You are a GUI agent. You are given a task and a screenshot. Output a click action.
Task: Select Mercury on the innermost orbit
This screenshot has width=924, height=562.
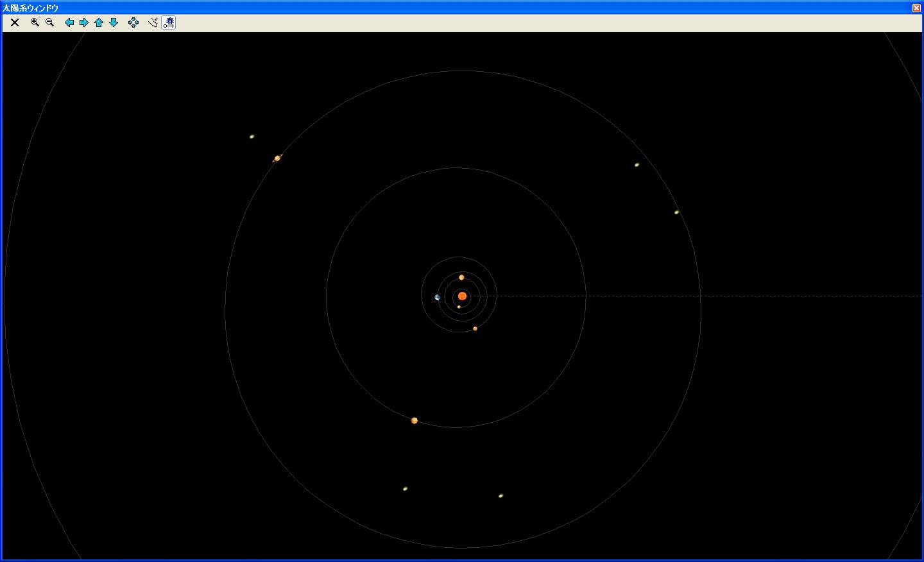pos(459,307)
